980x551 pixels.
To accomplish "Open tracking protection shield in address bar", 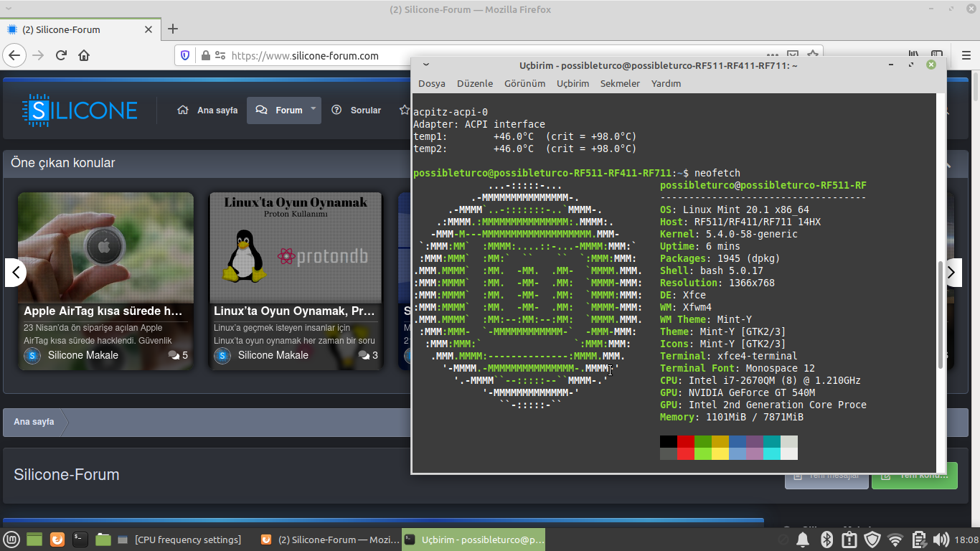I will [185, 55].
